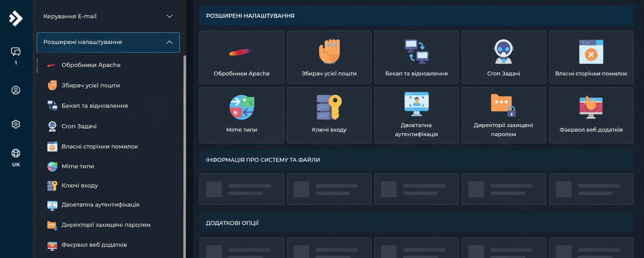644x258 pixels.
Task: Click the computers icon of Бекап та відновлення card
Action: pos(416,51)
